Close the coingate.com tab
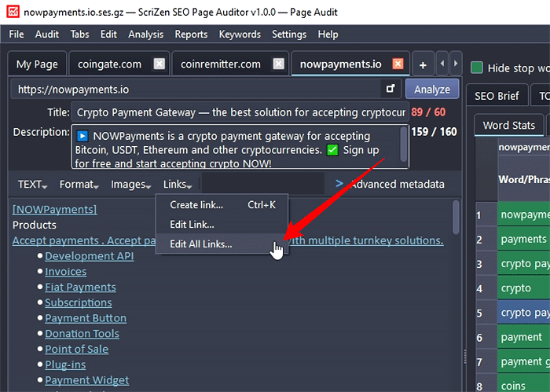Viewport: 550px width, 392px height. 159,64
